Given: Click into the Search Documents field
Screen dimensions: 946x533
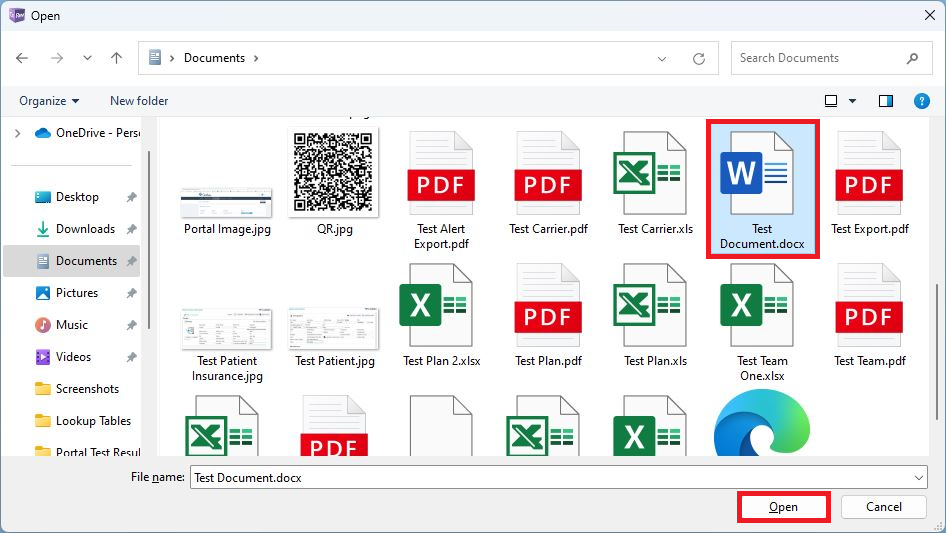Looking at the screenshot, I should pyautogui.click(x=831, y=58).
